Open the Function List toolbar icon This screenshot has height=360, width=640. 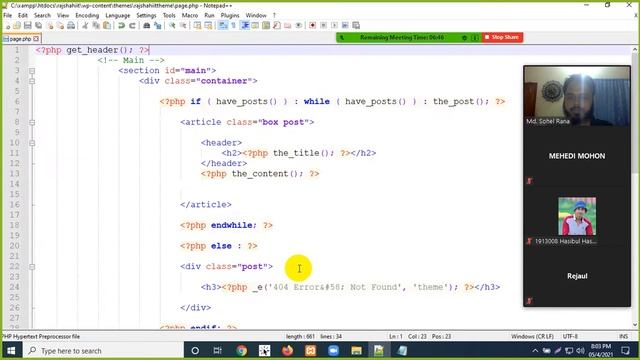click(277, 26)
